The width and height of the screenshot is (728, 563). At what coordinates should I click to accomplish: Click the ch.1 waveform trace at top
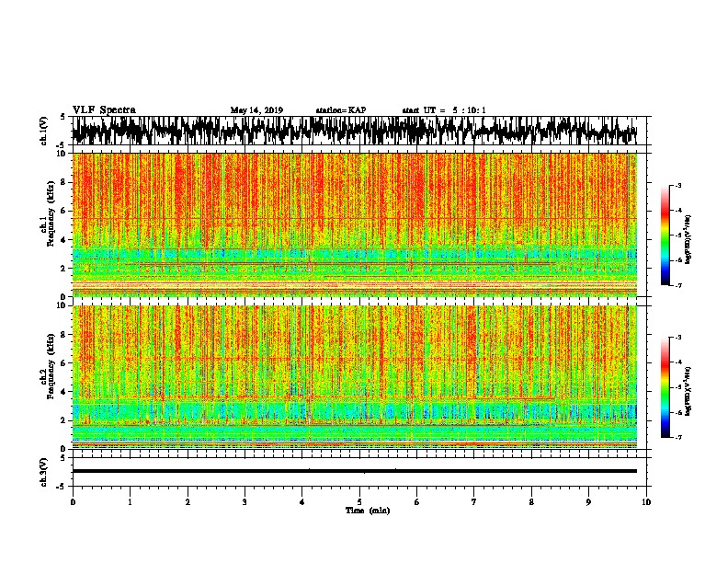(x=355, y=131)
